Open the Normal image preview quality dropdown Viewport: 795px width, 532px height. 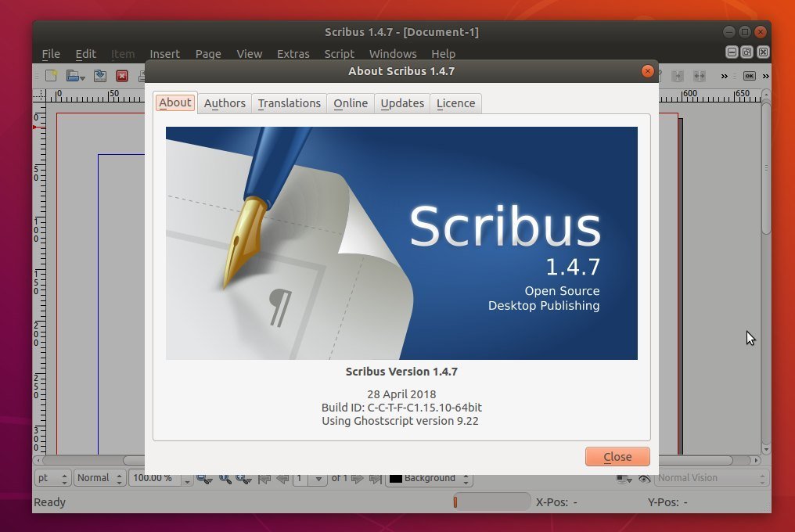[x=99, y=478]
